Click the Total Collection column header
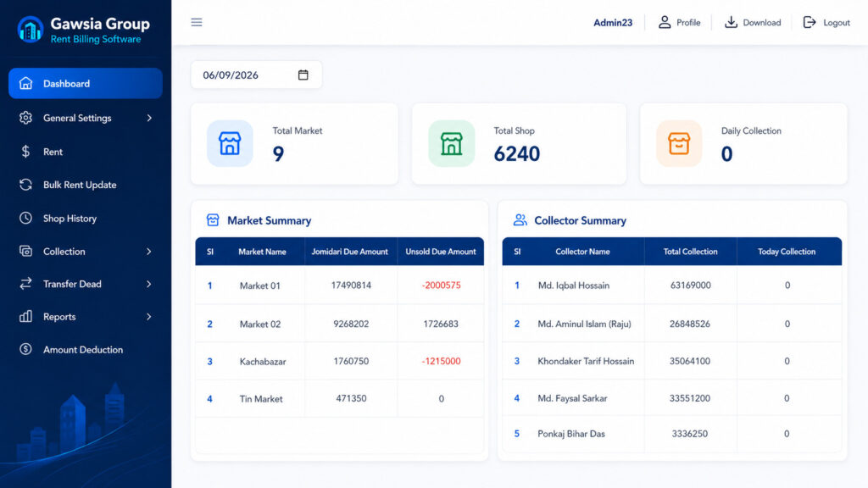868x488 pixels. [690, 252]
